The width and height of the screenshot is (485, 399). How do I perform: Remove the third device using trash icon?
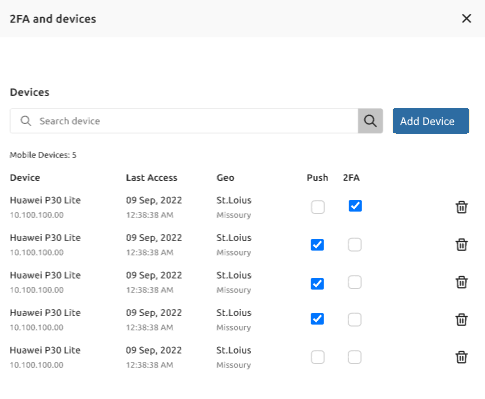click(x=461, y=282)
